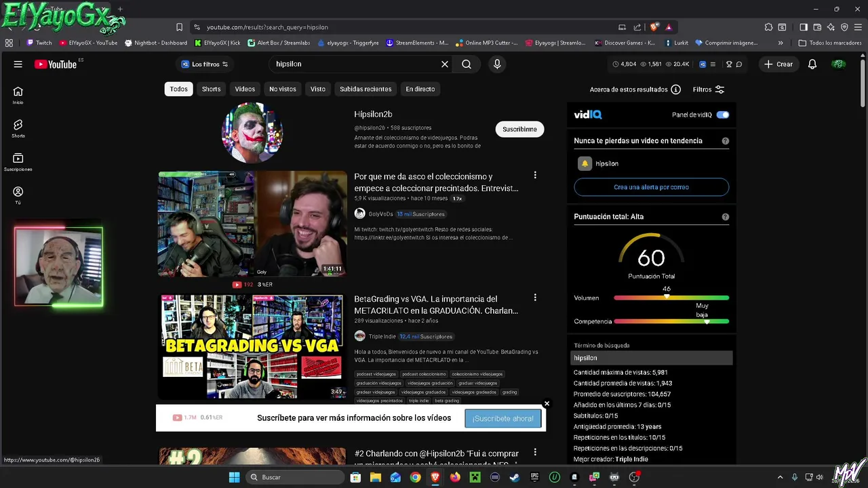The width and height of the screenshot is (868, 488).
Task: Open Inicio in the sidebar
Action: coord(18,95)
